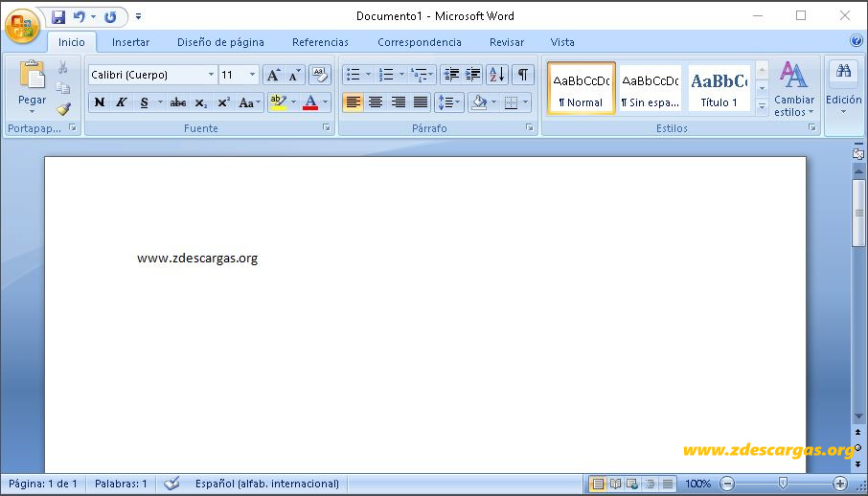
Task: Run spelling check from status bar icon
Action: click(171, 484)
